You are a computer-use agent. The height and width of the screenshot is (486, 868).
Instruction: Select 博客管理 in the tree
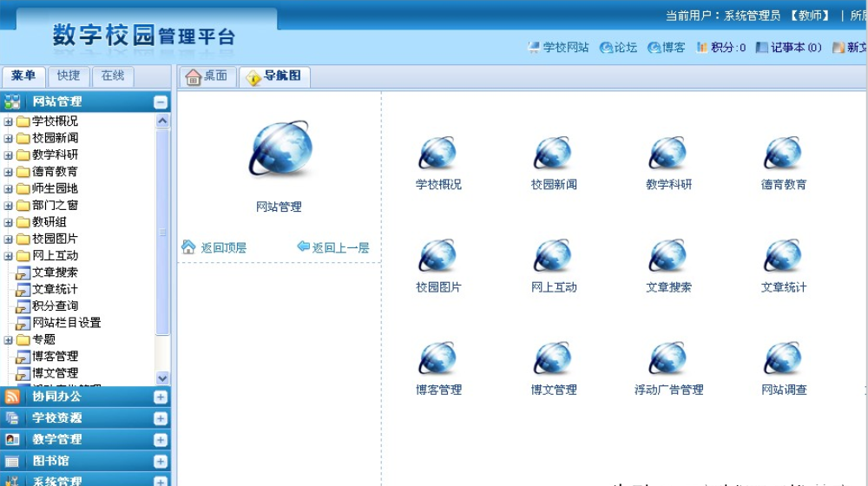click(x=55, y=357)
